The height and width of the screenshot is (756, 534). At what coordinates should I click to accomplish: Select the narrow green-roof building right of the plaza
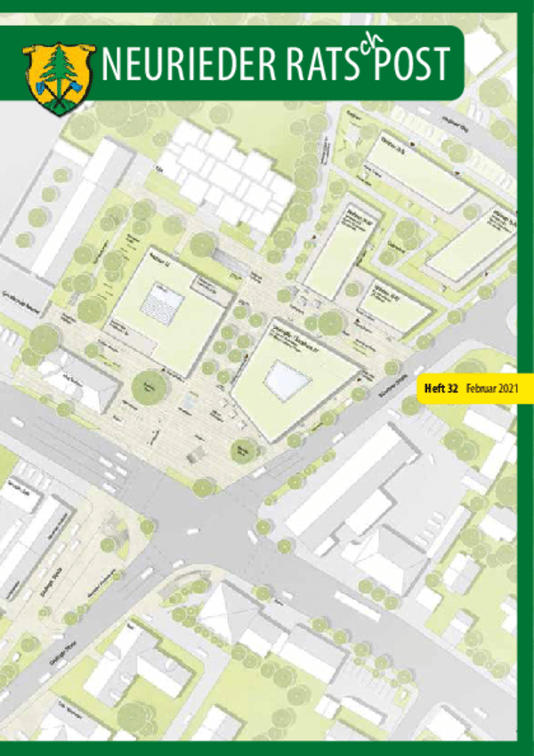(x=341, y=246)
